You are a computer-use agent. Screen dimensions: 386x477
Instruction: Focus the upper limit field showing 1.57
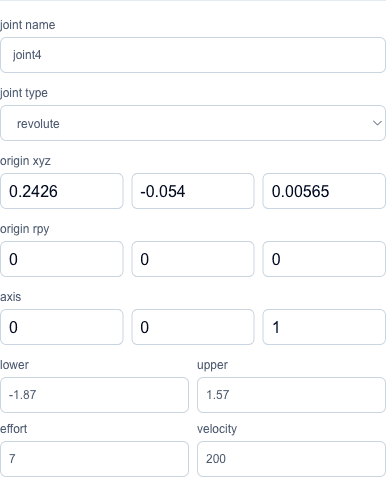[x=291, y=395]
